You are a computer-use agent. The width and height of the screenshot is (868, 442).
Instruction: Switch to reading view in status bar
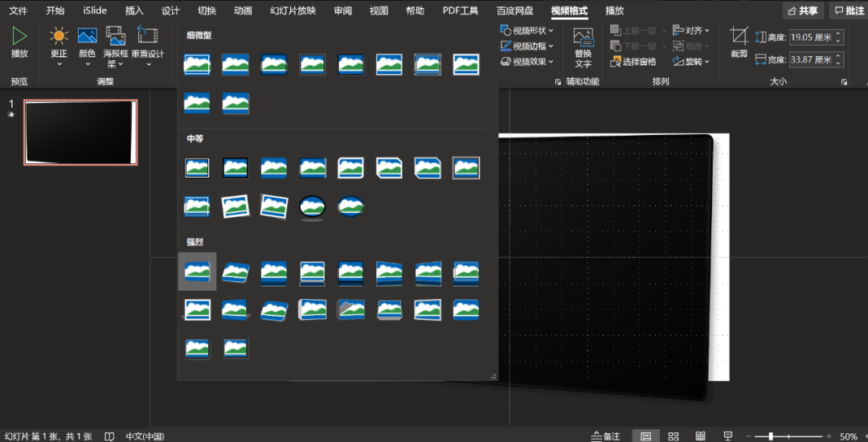coord(701,436)
